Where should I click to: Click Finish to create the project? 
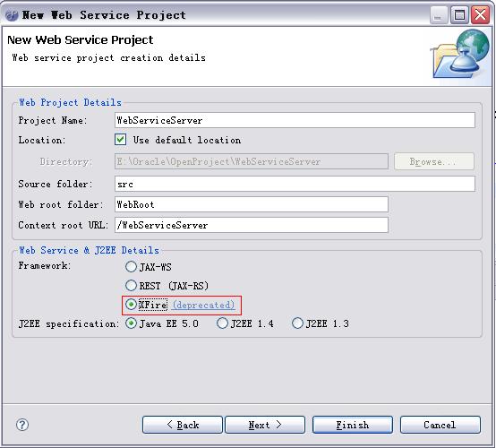[x=353, y=425]
